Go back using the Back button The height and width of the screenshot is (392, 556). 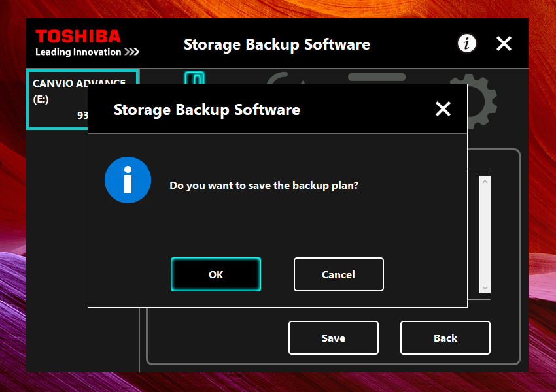click(x=445, y=338)
